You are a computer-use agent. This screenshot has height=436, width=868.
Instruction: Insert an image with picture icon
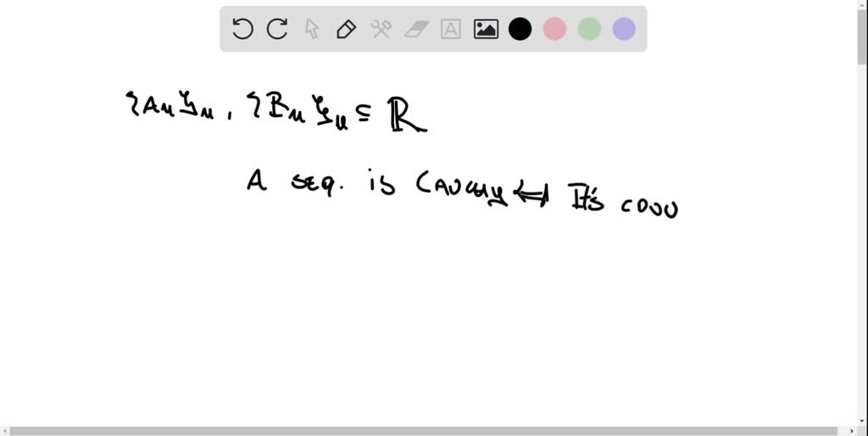pos(486,29)
